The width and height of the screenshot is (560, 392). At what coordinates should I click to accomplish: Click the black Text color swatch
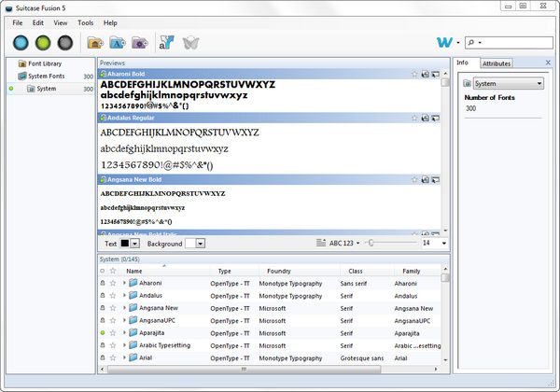coord(124,243)
